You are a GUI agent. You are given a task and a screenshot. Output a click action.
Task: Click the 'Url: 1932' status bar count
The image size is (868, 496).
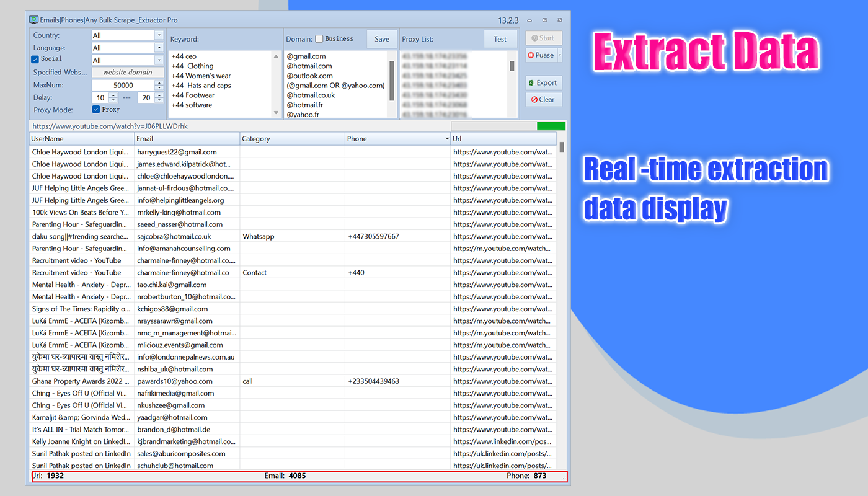click(x=48, y=476)
